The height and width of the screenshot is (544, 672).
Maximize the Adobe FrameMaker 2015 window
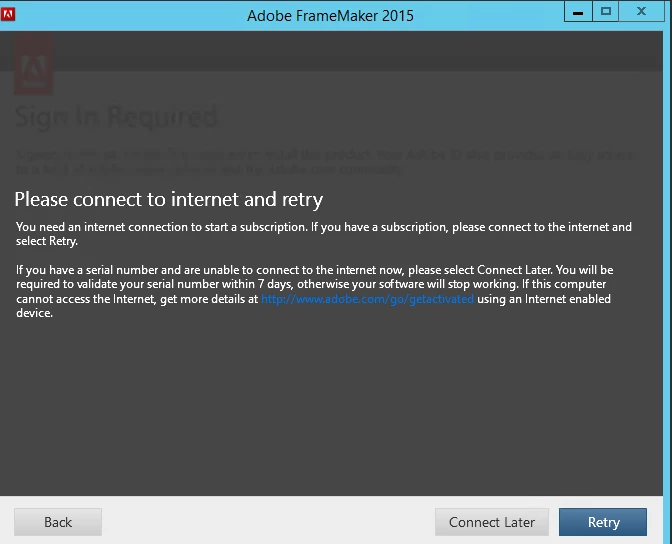(x=605, y=12)
